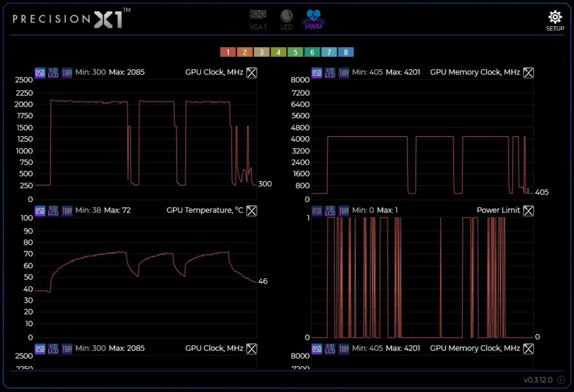Close the top GPU Memory Clock graph
574x392 pixels.
point(528,73)
